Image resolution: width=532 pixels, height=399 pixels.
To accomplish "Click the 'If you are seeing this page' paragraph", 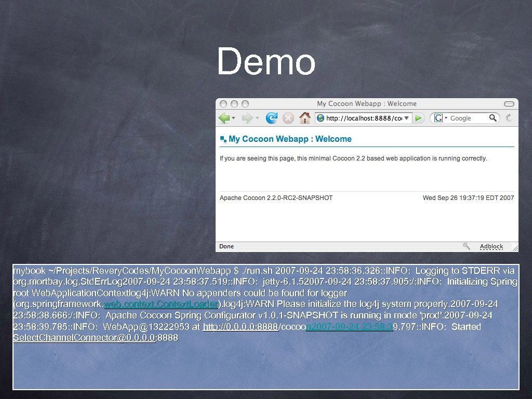I will coord(353,158).
